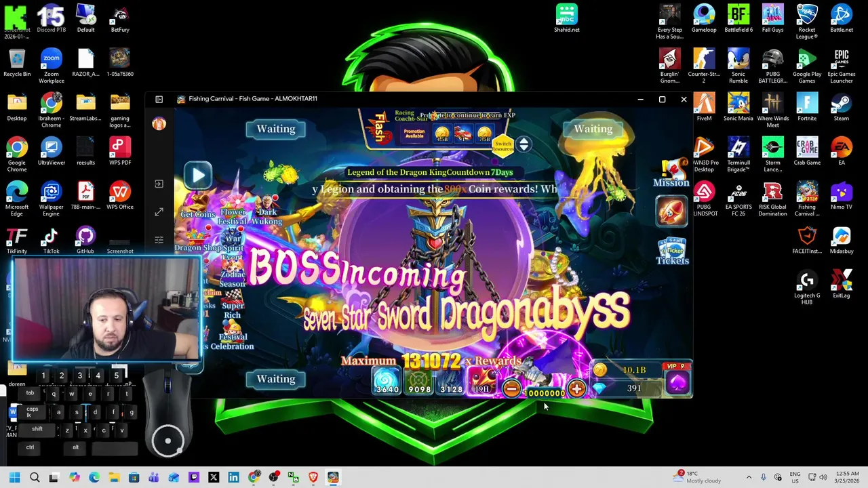868x488 pixels.
Task: Open GitHub desktop shortcut
Action: (x=85, y=240)
